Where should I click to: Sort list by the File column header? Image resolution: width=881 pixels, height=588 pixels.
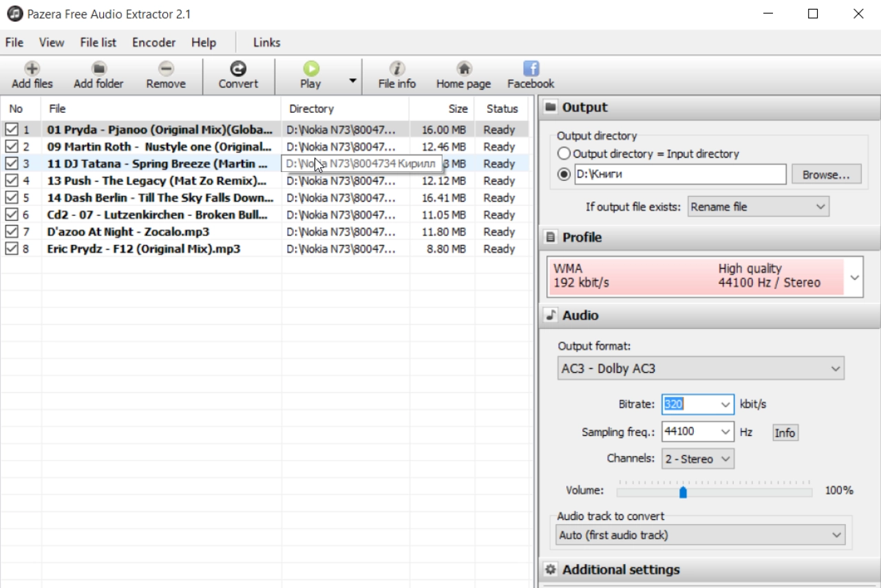click(161, 109)
